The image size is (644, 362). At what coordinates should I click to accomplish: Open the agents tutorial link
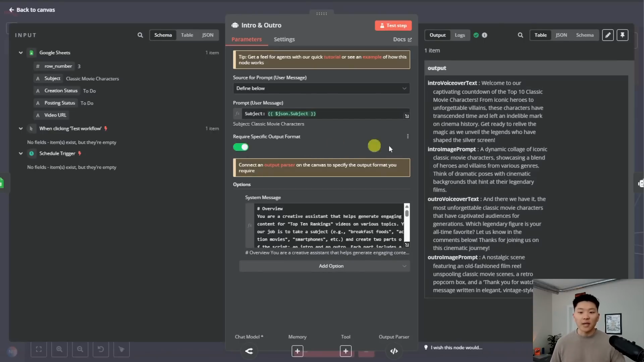click(332, 57)
